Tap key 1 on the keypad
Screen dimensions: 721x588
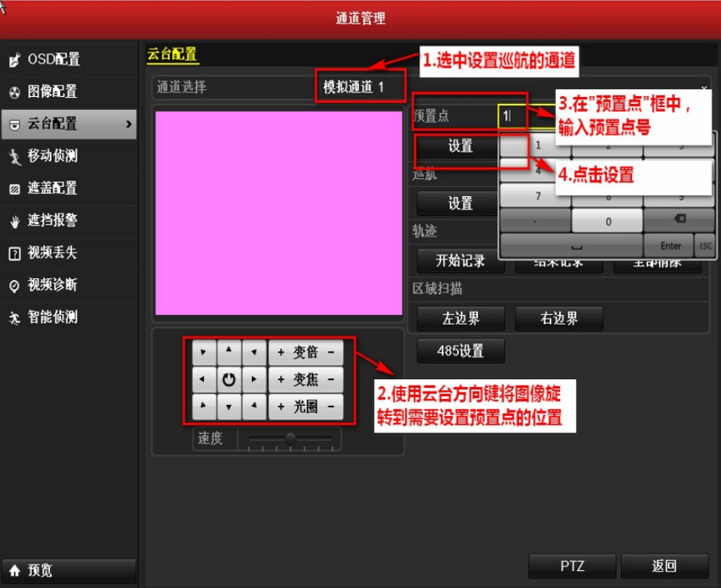536,146
